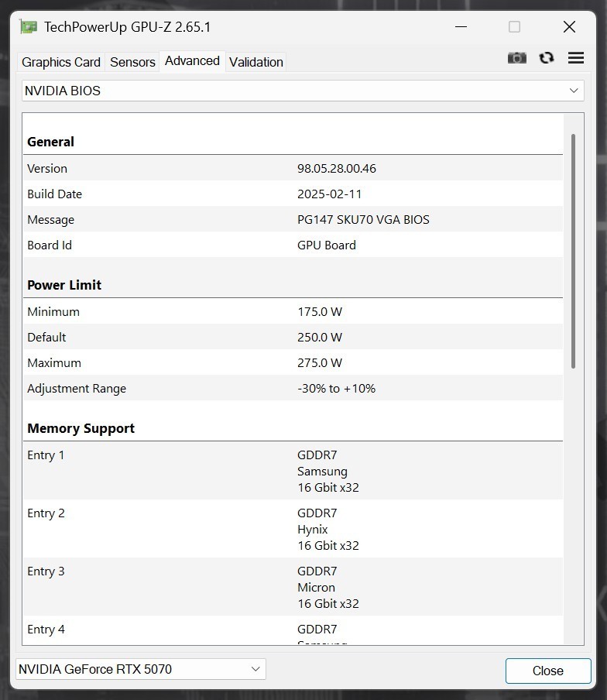The height and width of the screenshot is (700, 607).
Task: Switch to the Graphics Card tab
Action: click(x=60, y=62)
